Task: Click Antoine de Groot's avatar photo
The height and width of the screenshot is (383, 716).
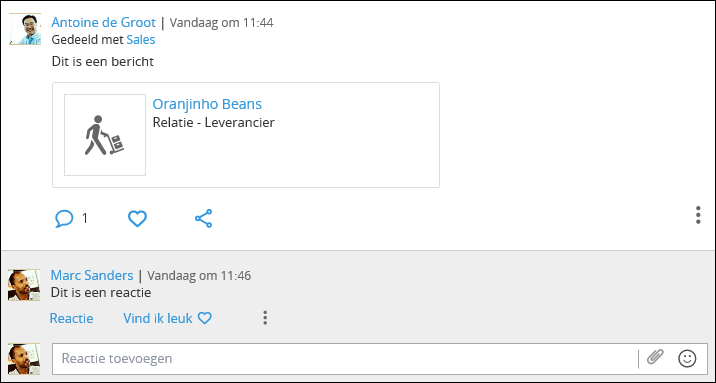Action: click(x=25, y=29)
